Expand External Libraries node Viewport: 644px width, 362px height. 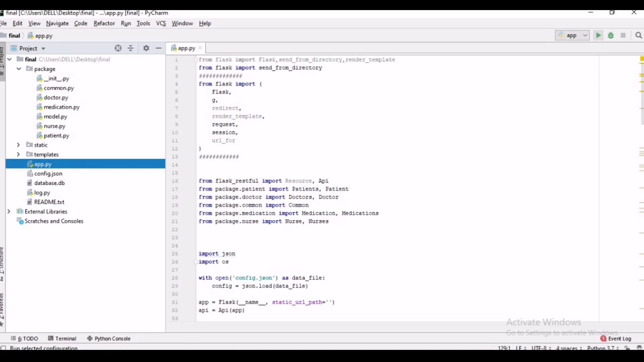pos(9,212)
